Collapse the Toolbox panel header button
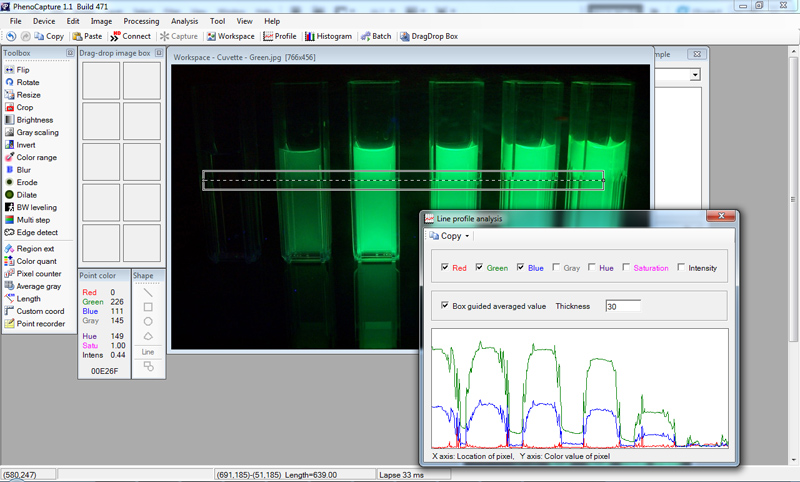Image resolution: width=800 pixels, height=482 pixels. click(x=70, y=53)
